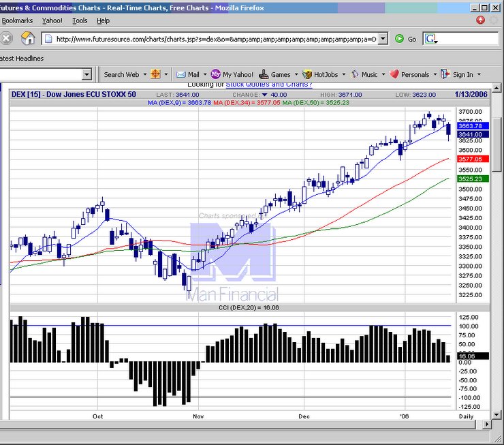Click the Yahoo toolbar search input
Image resolution: width=504 pixels, height=445 pixels.
pos(41,74)
